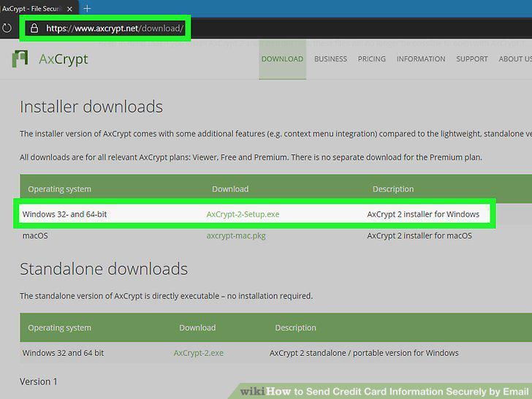This screenshot has width=532, height=399.
Task: Click 'Windows 32 and 64 bit' standalone cell
Action: (63, 353)
